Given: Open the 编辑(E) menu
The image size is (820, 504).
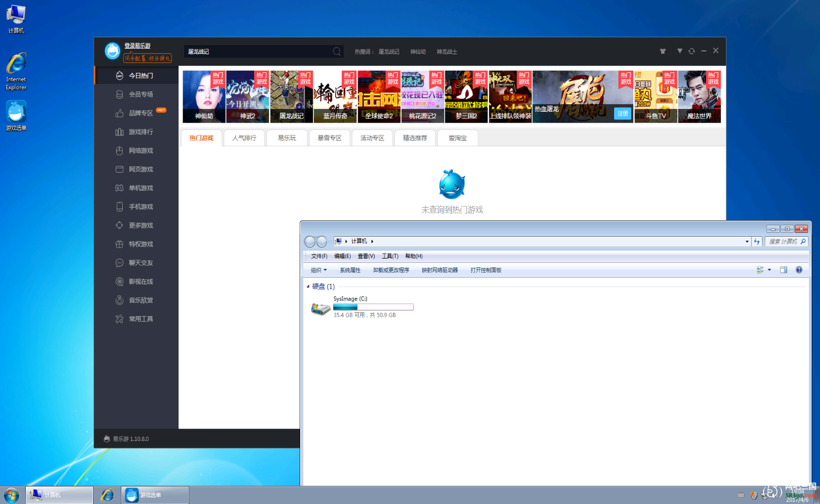Looking at the screenshot, I should tap(342, 256).
